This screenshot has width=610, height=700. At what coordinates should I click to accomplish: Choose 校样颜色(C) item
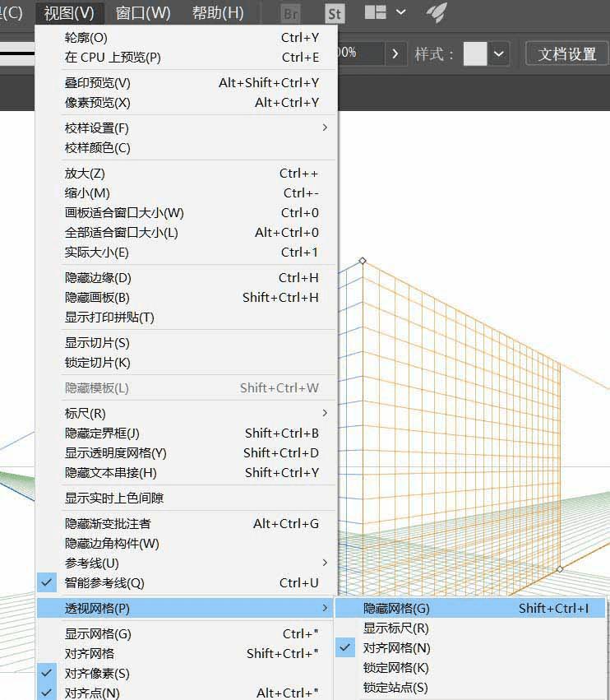click(x=187, y=147)
